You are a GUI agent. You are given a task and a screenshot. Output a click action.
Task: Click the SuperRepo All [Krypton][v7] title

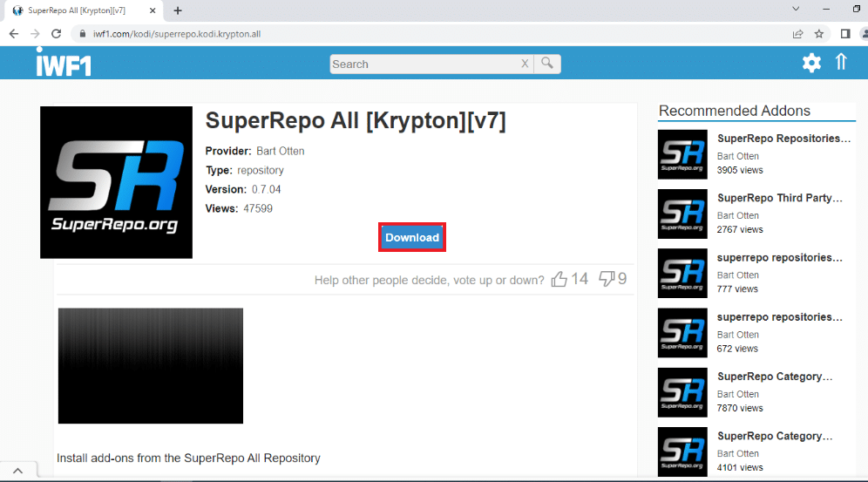[x=356, y=120]
